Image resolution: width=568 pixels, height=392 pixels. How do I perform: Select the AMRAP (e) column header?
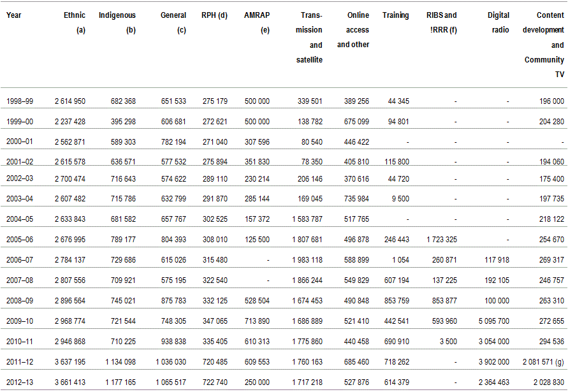point(256,22)
